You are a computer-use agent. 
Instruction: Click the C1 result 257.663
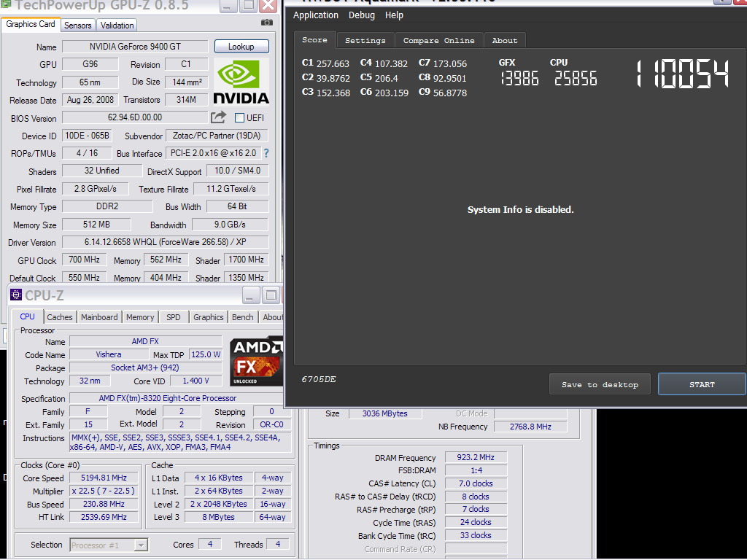tap(333, 64)
